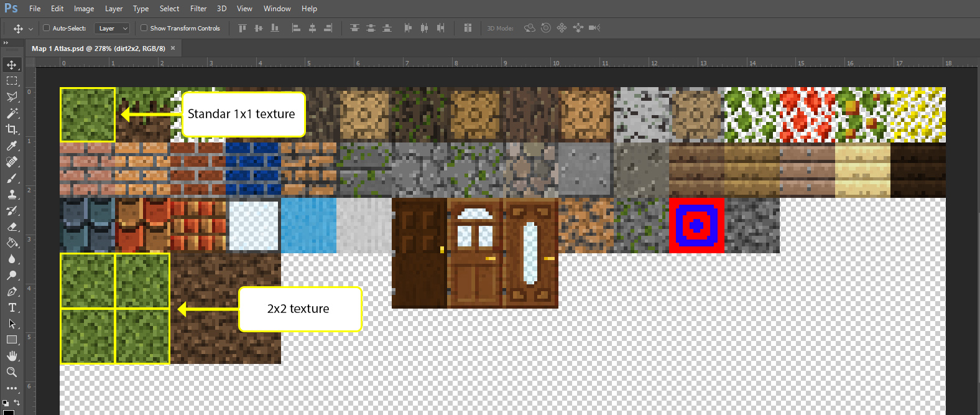
Task: Choose the Magic Wand tool
Action: 12,113
